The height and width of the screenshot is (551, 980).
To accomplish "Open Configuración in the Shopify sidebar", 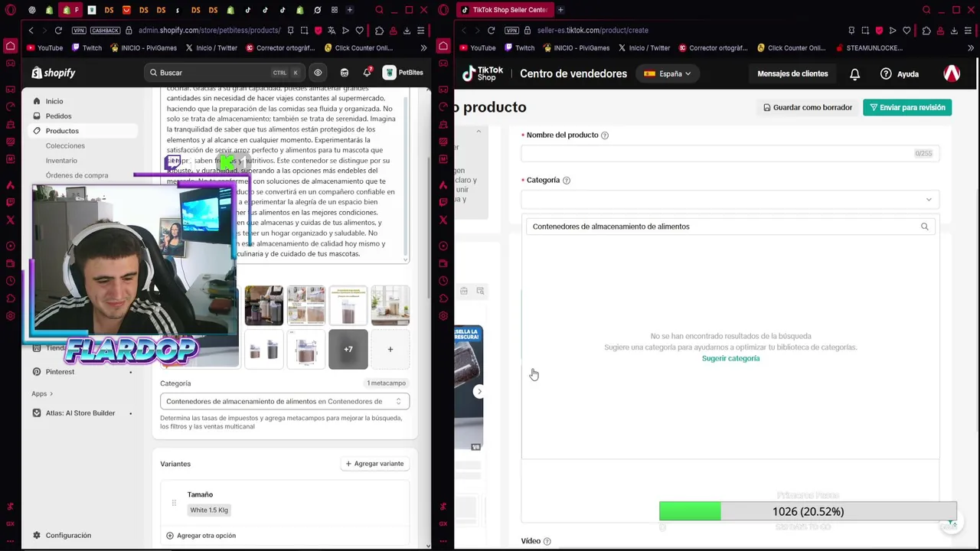I will point(68,536).
